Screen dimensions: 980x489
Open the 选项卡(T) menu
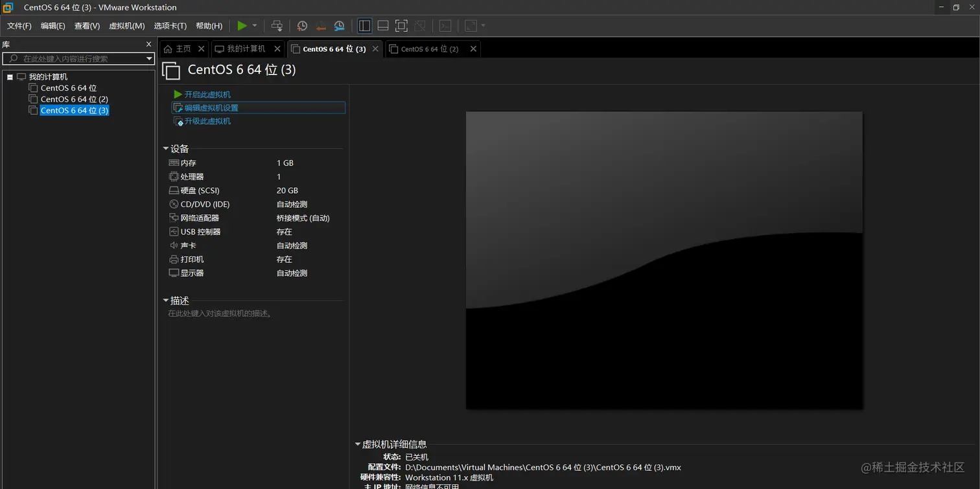click(x=170, y=26)
